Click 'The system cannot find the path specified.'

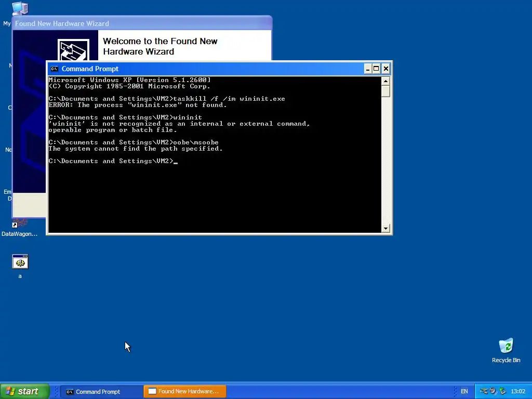click(x=136, y=149)
